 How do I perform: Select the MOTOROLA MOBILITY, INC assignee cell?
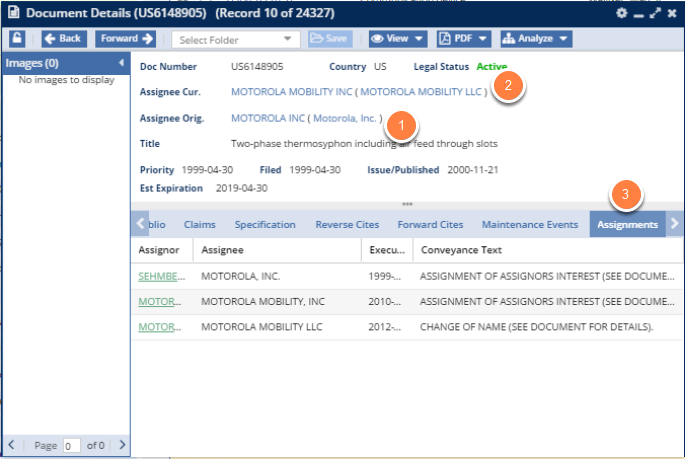coord(277,301)
